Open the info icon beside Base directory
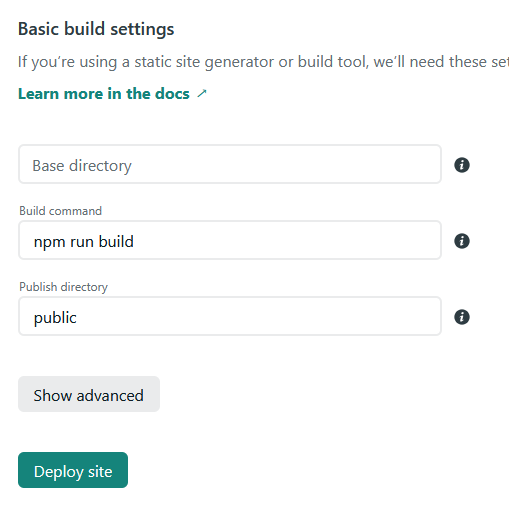The width and height of the screenshot is (509, 513). tap(462, 165)
